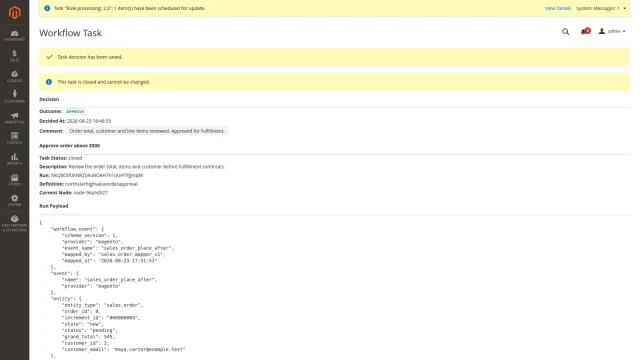Click the "status": "pending" payload line

coord(89,330)
